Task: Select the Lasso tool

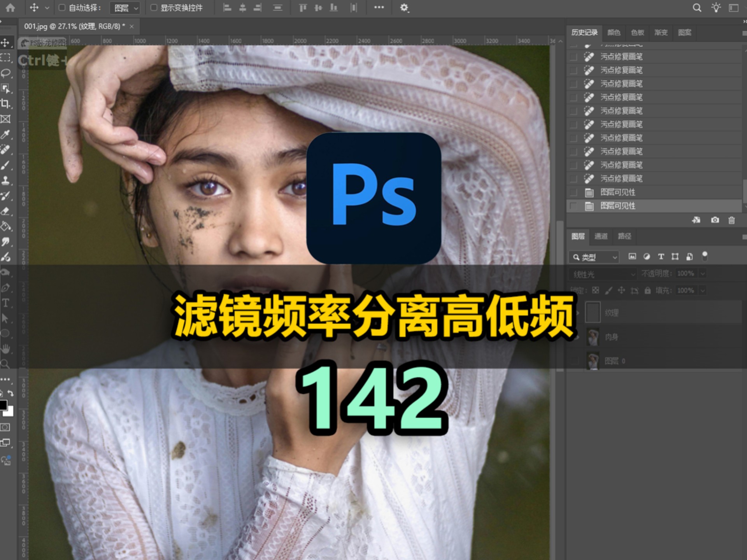Action: pyautogui.click(x=5, y=73)
